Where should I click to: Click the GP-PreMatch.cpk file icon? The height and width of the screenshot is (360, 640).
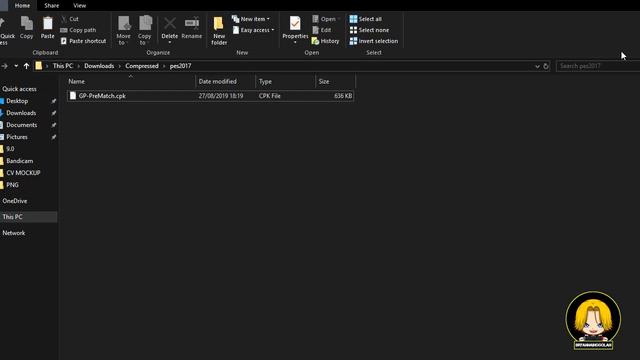point(73,96)
